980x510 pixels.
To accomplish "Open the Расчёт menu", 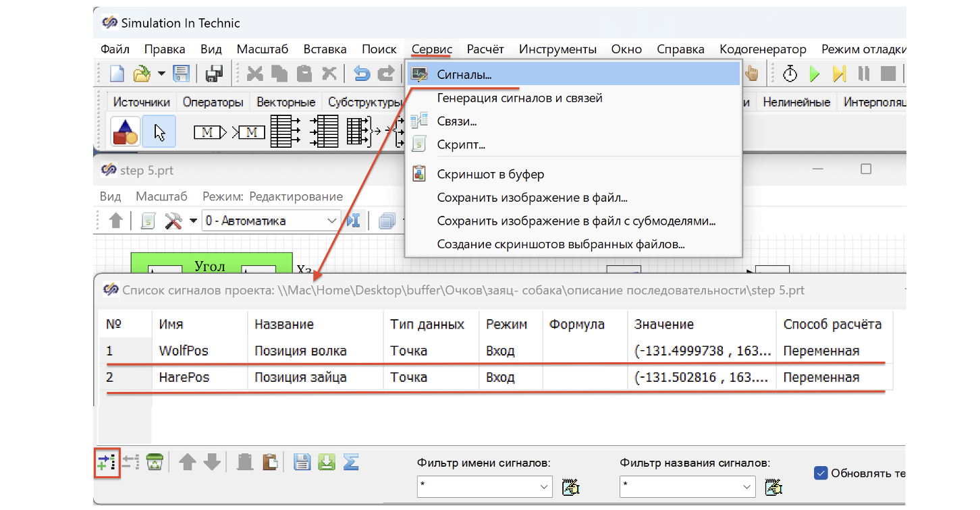I will pos(485,49).
